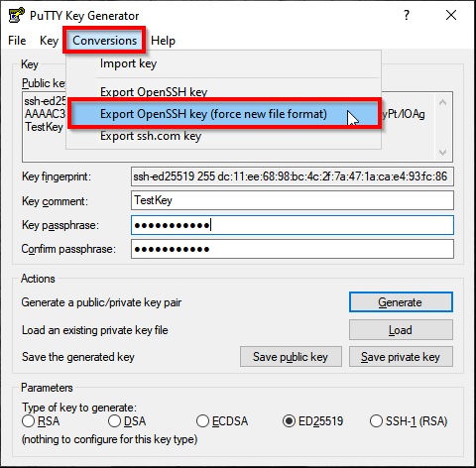Click the question mark help button
The width and height of the screenshot is (476, 468).
coord(407,15)
